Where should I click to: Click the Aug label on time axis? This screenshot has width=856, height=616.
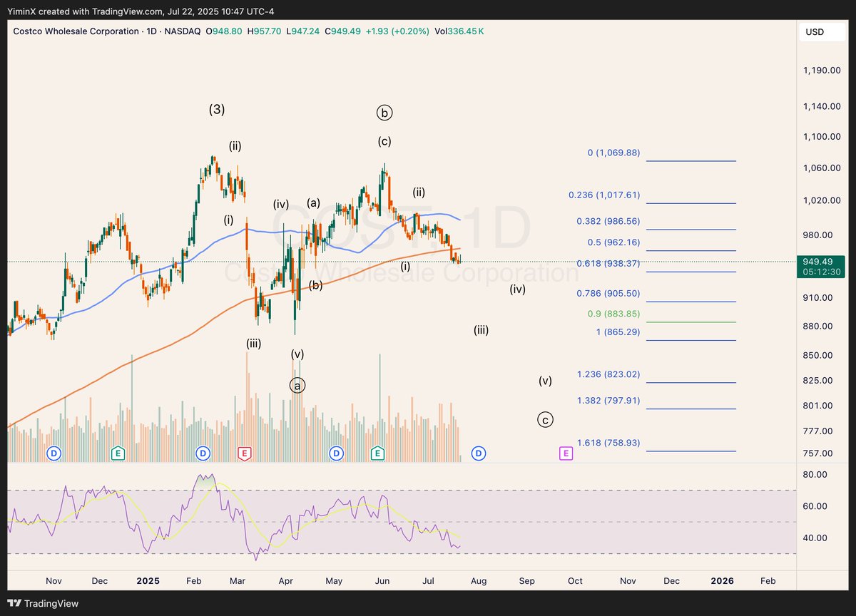click(x=479, y=581)
